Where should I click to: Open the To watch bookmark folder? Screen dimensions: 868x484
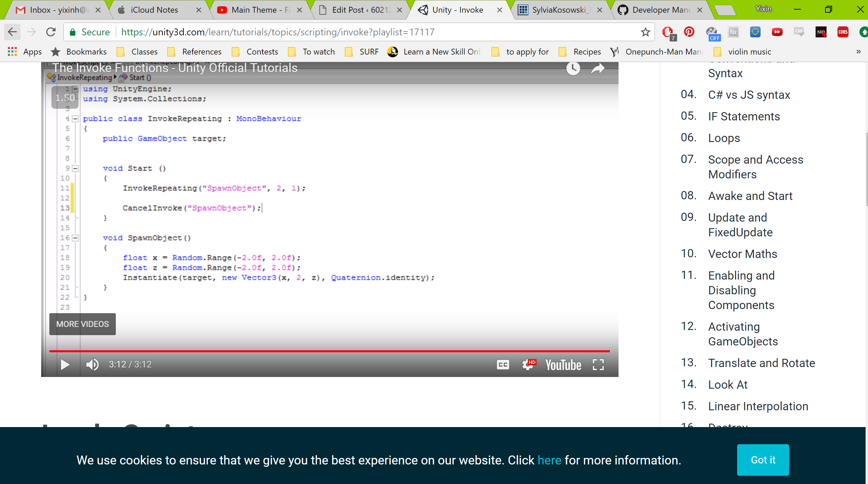click(x=311, y=52)
